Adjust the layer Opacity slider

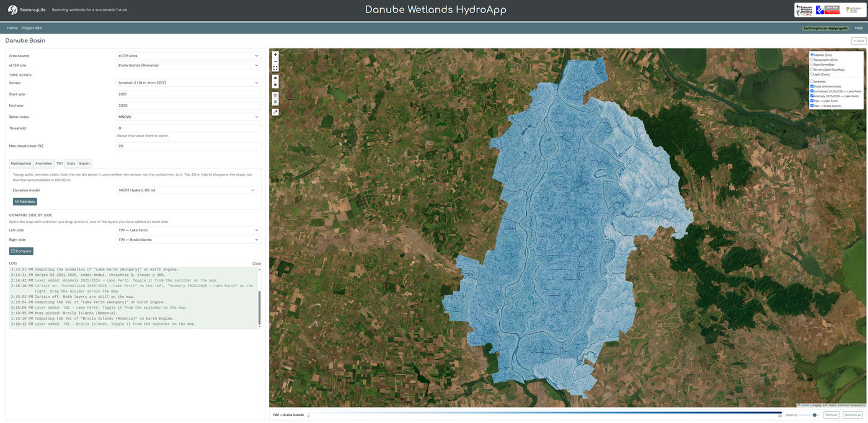(x=810, y=415)
